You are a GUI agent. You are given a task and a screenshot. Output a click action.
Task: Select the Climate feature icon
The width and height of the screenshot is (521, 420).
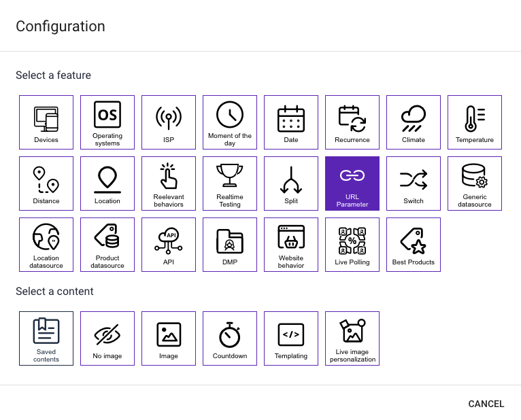[x=414, y=122]
